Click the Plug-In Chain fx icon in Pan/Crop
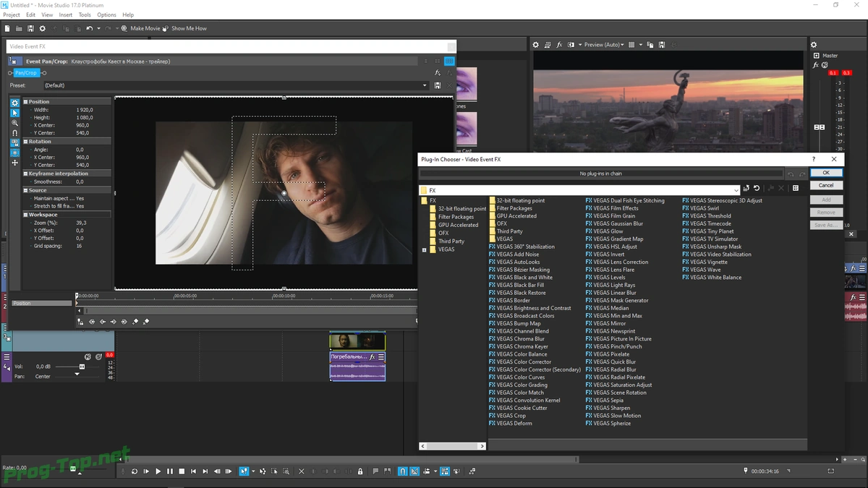The width and height of the screenshot is (868, 488). [x=438, y=73]
